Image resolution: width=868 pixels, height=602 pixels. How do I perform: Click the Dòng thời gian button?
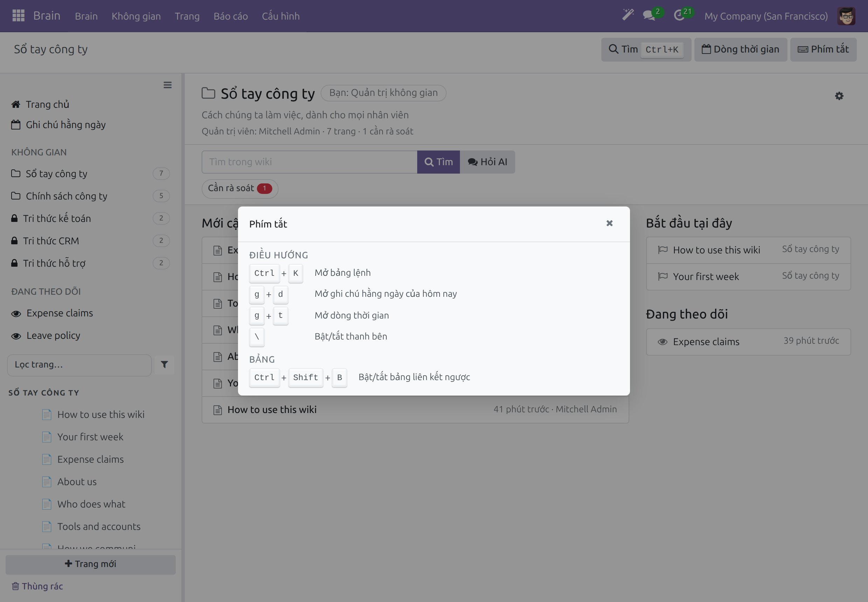click(x=741, y=49)
